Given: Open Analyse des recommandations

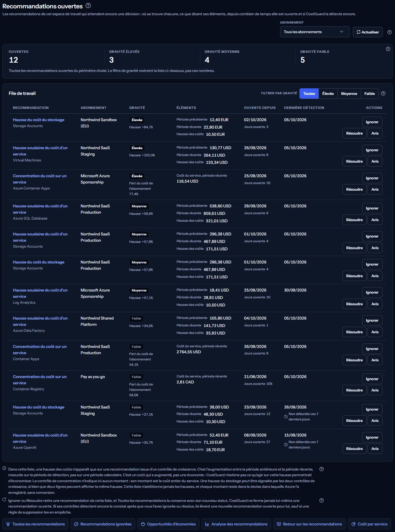Looking at the screenshot, I should (x=236, y=524).
